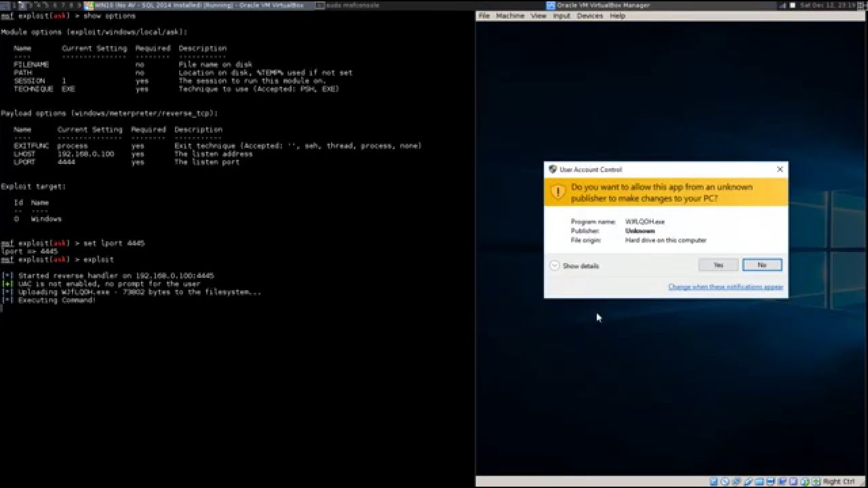Click the CPU features status icon
868x488 pixels.
coord(793,481)
